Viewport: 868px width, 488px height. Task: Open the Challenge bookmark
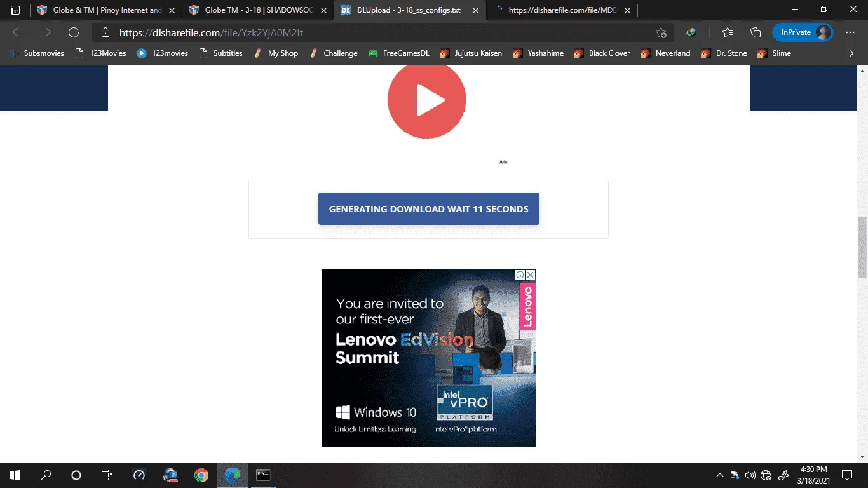point(333,53)
